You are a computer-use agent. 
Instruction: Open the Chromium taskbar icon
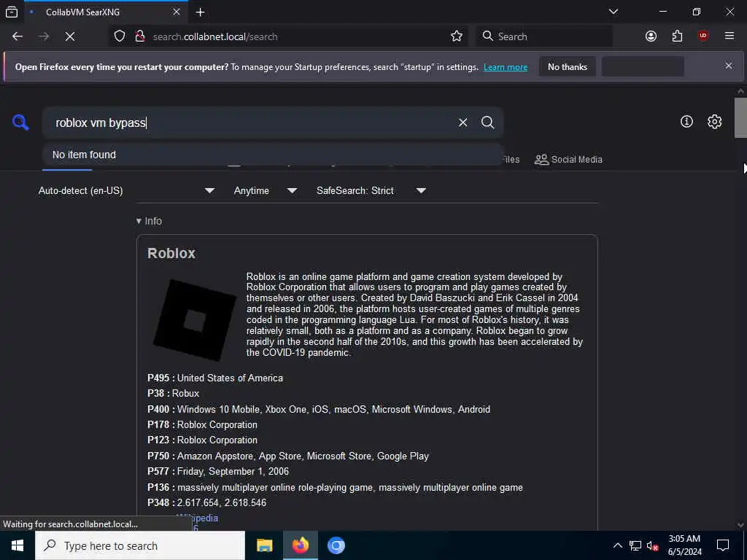(x=336, y=545)
